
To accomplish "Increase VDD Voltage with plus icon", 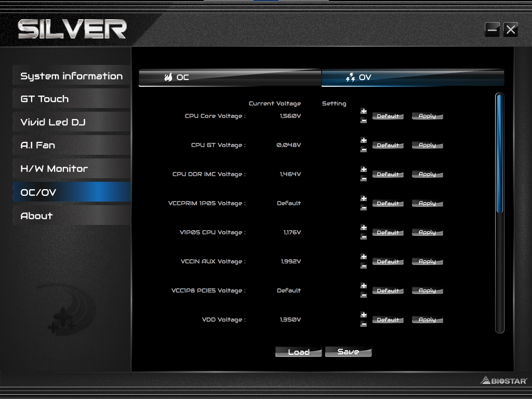I will click(364, 315).
